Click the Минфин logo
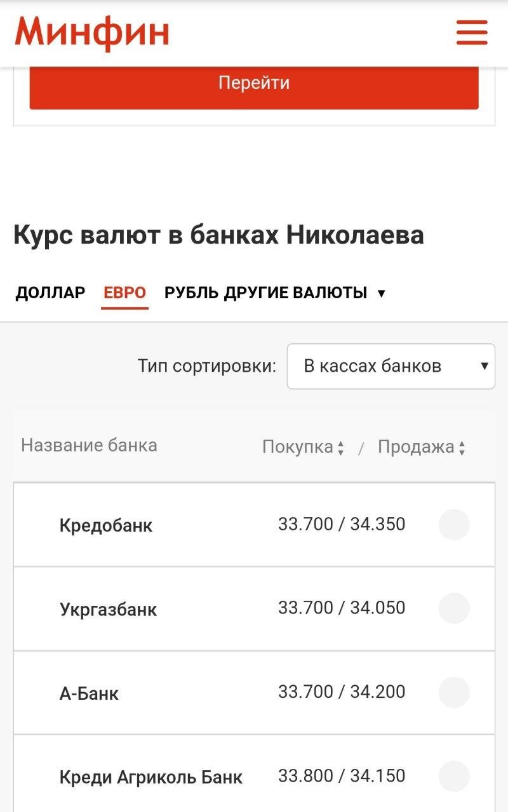Viewport: 508px width, 812px height. coord(92,32)
